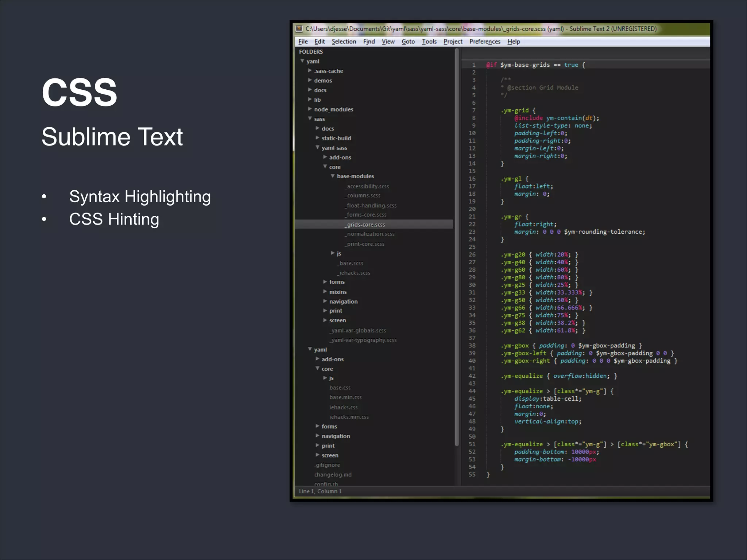This screenshot has height=560, width=747.
Task: Expand the add-ons folder under yaml-sass
Action: coord(325,157)
